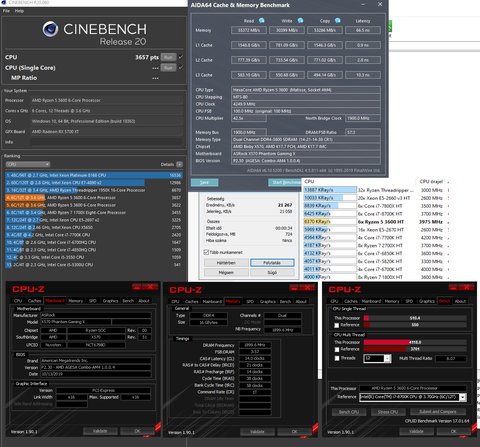
Task: Click the highlighted 6370 KRay/s Ryzen 5 3600 bar
Action: (x=330, y=222)
